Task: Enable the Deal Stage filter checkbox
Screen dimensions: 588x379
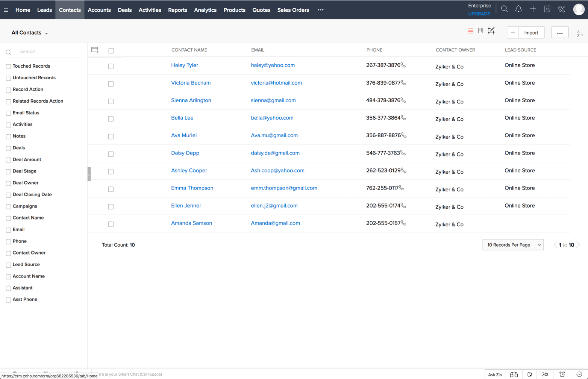Action: pyautogui.click(x=8, y=171)
